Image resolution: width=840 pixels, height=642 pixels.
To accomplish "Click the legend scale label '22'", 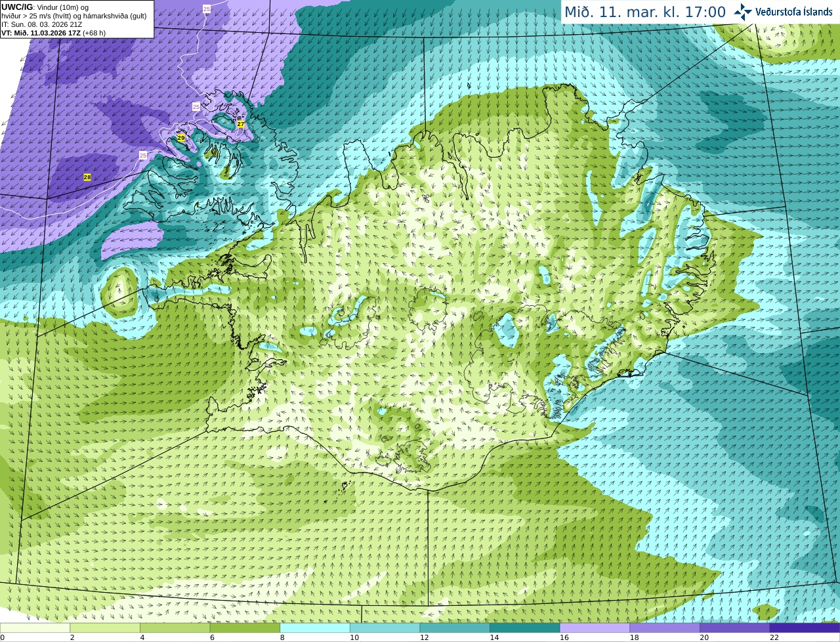I will tap(774, 637).
